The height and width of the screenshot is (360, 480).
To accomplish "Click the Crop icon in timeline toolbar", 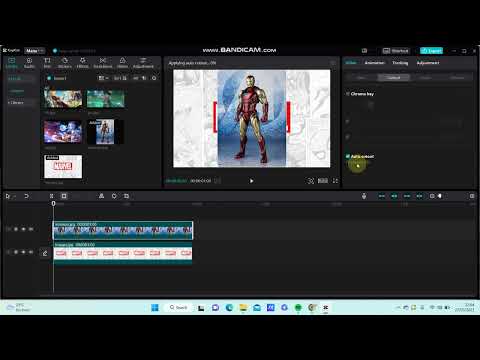I will (126, 196).
